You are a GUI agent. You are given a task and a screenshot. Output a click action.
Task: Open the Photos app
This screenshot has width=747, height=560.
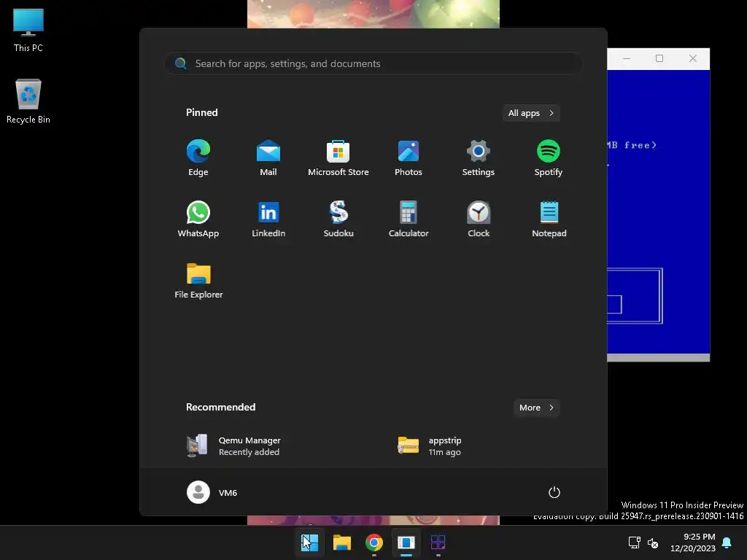point(409,157)
